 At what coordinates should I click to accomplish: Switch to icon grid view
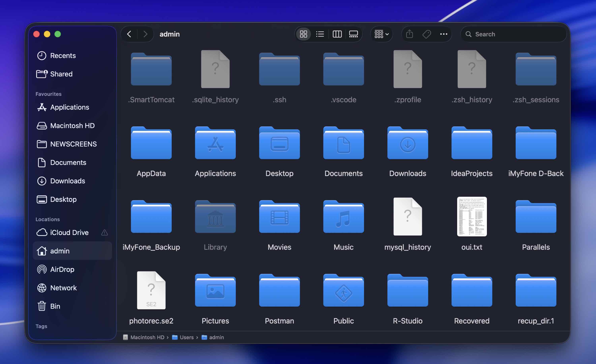click(304, 34)
